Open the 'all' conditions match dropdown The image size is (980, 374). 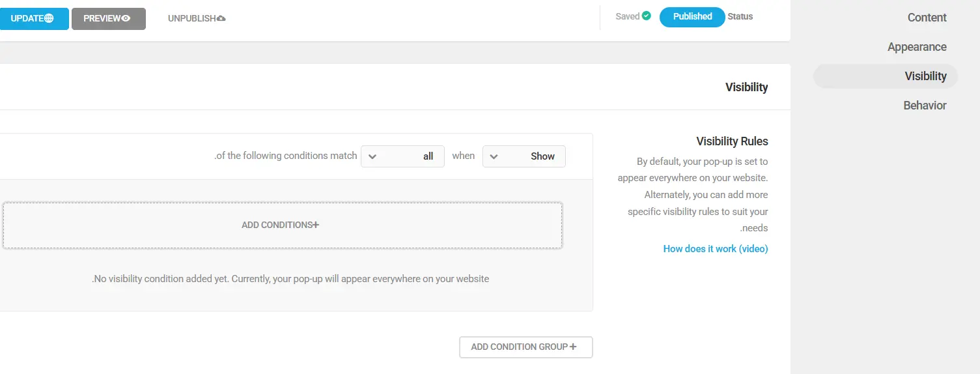pos(402,156)
